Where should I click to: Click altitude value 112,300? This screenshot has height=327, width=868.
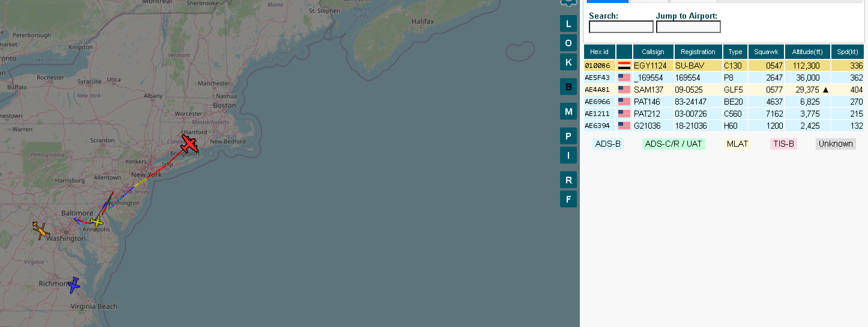coord(806,66)
